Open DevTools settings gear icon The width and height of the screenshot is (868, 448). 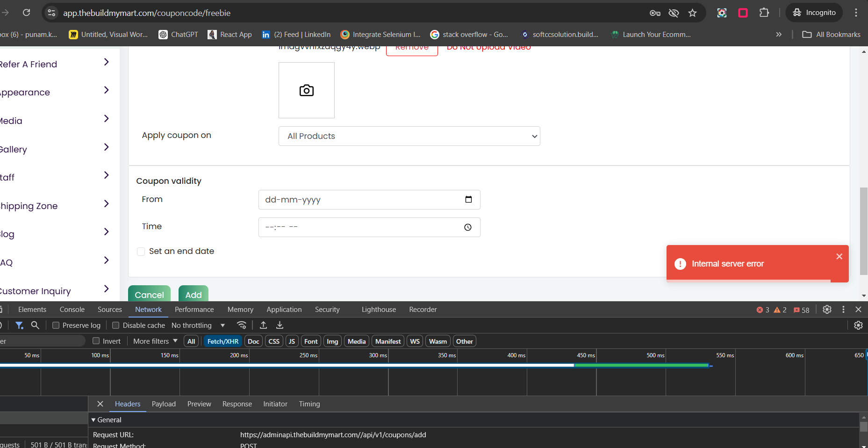[827, 310]
